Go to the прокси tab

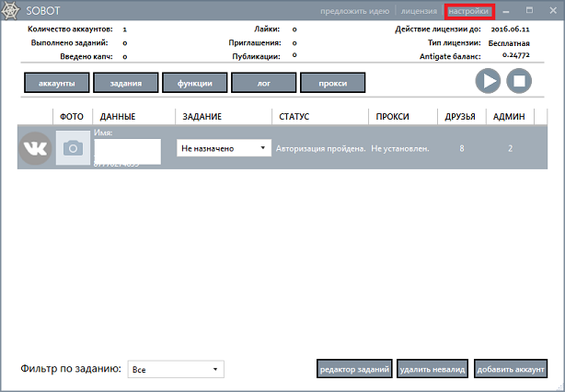[x=332, y=83]
